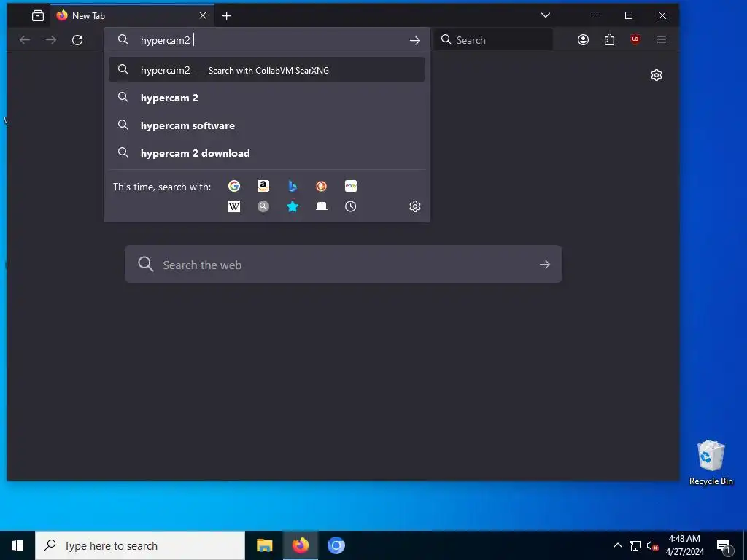Open the Extensions panel
This screenshot has width=747, height=560.
tap(609, 39)
